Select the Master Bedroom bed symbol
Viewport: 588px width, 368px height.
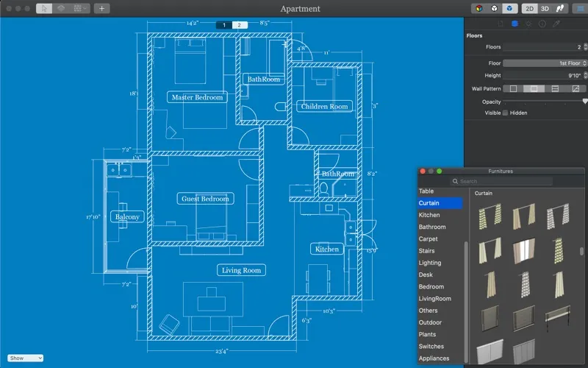tap(190, 60)
